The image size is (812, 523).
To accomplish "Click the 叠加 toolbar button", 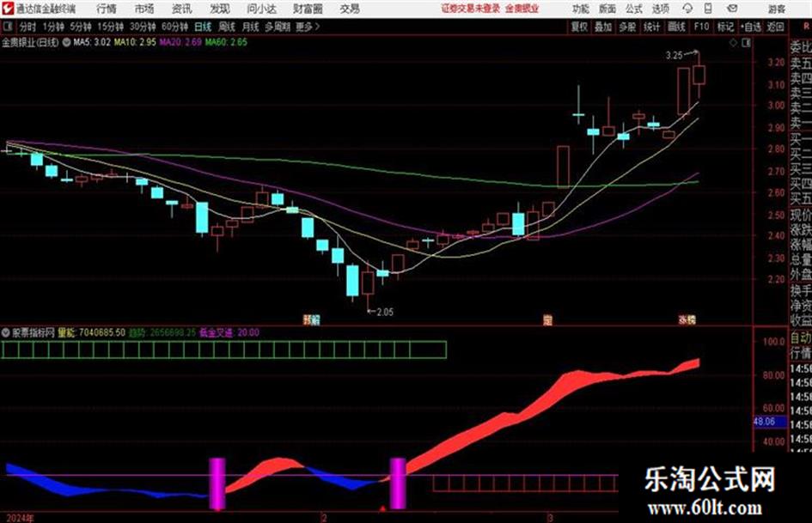I will tap(603, 27).
